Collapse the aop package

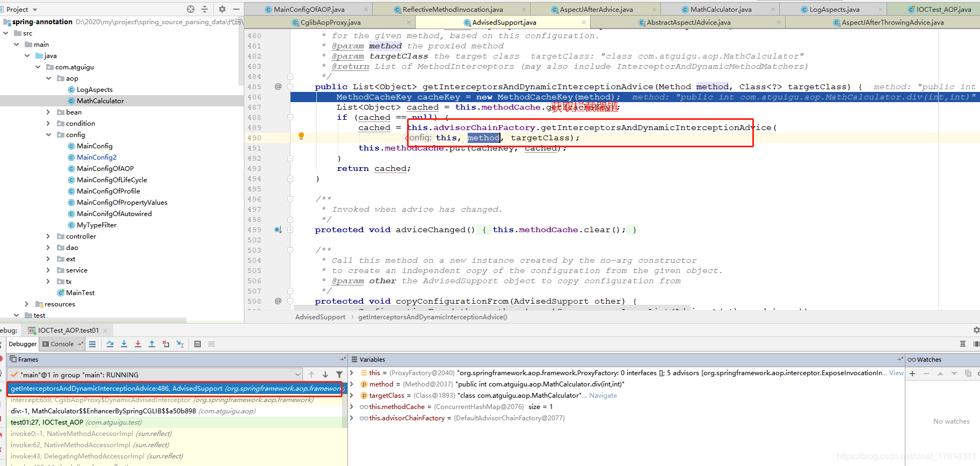49,78
